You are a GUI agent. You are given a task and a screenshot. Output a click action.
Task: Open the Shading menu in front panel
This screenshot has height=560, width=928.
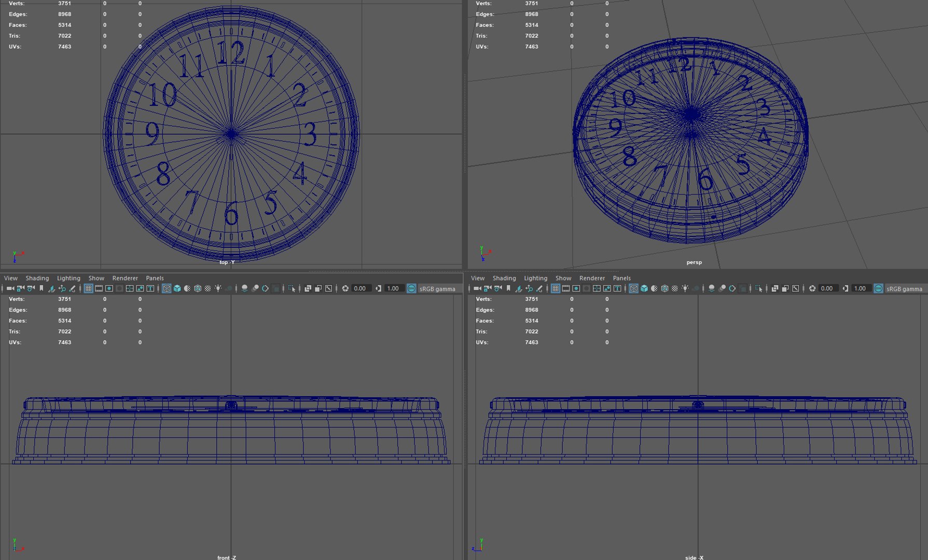[37, 278]
